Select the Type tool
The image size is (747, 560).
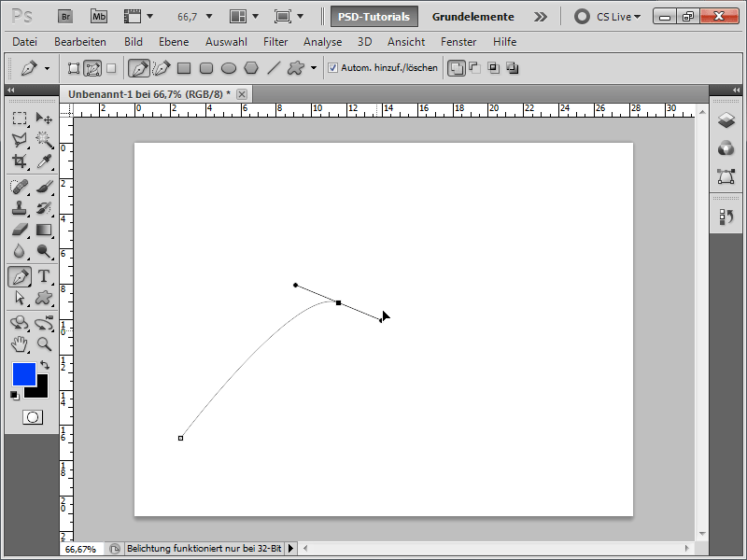(44, 276)
